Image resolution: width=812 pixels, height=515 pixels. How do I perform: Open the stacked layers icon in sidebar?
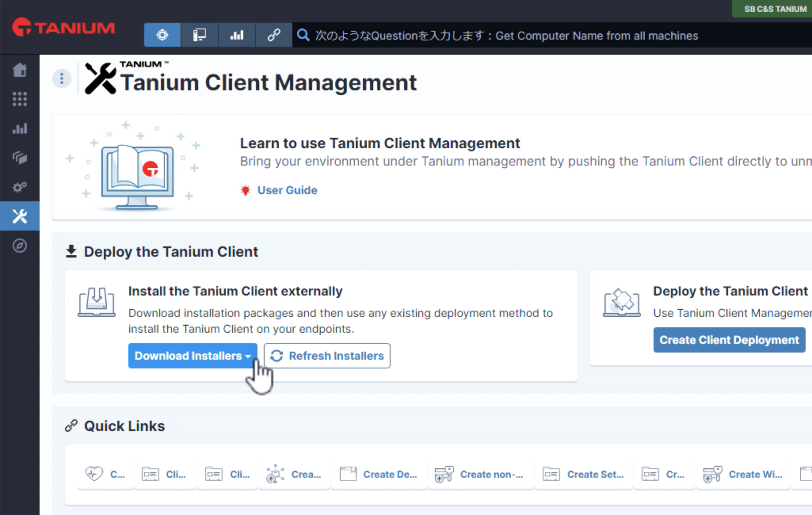pyautogui.click(x=20, y=158)
